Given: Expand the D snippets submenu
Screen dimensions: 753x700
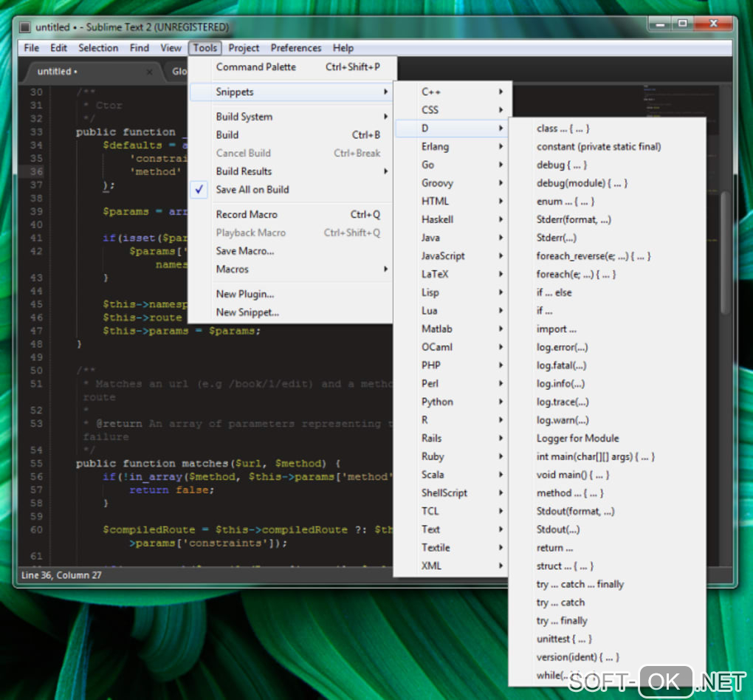Looking at the screenshot, I should click(x=453, y=128).
